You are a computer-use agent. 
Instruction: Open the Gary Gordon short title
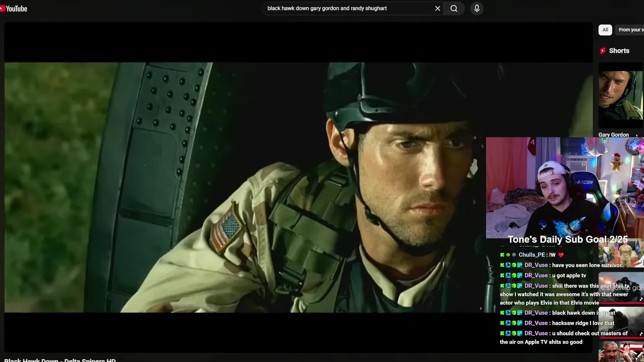coord(614,135)
